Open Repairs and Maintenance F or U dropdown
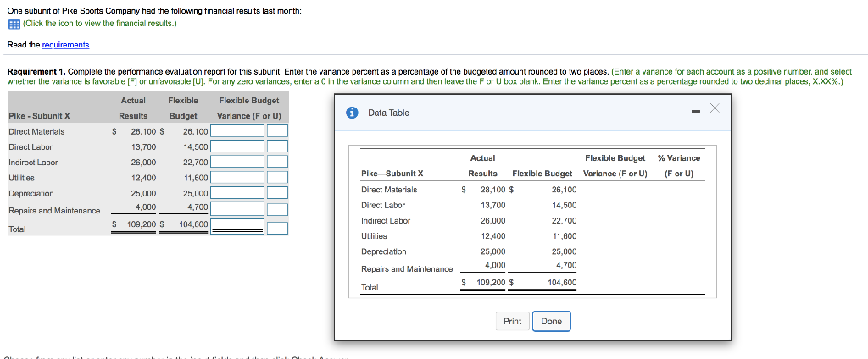The width and height of the screenshot is (868, 359). point(277,209)
